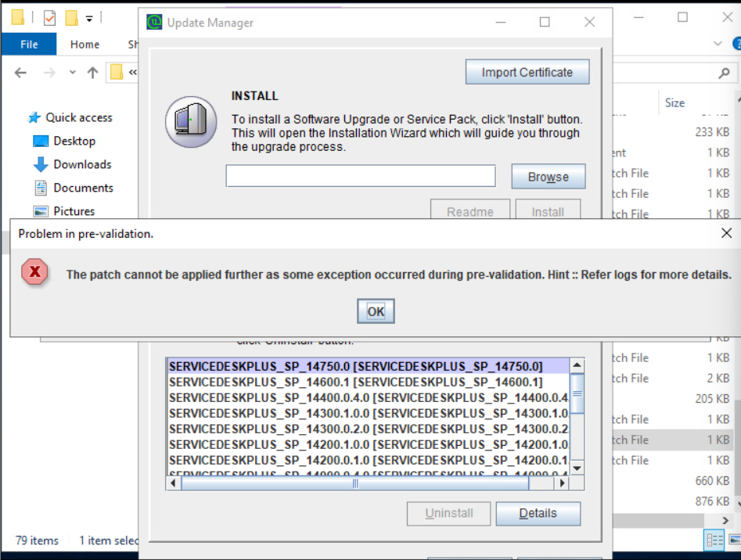Click the service pack list horizontal scrollbar thumb

(x=355, y=483)
